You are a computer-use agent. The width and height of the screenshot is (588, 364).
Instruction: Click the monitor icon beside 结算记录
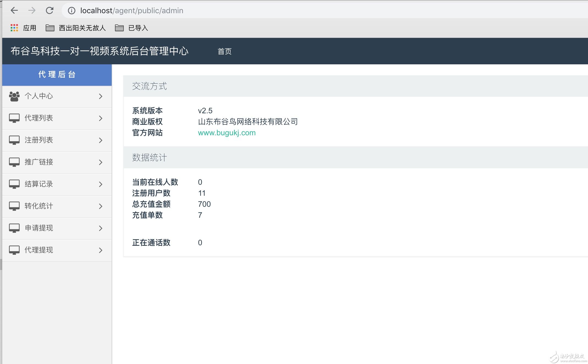[14, 184]
